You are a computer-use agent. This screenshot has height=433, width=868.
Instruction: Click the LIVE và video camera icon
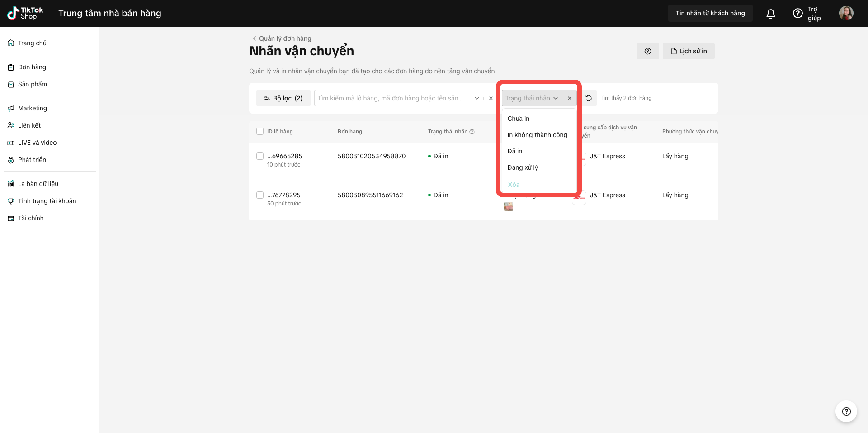11,143
